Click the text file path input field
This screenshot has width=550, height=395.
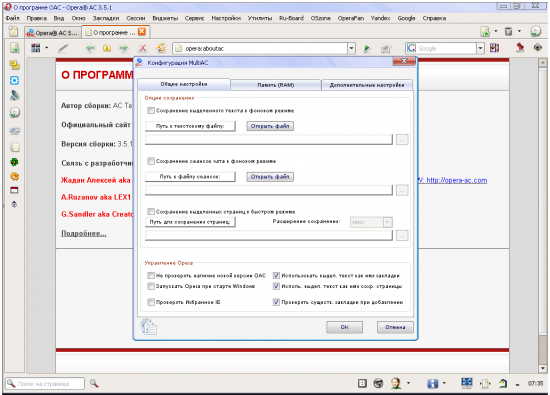(269, 140)
